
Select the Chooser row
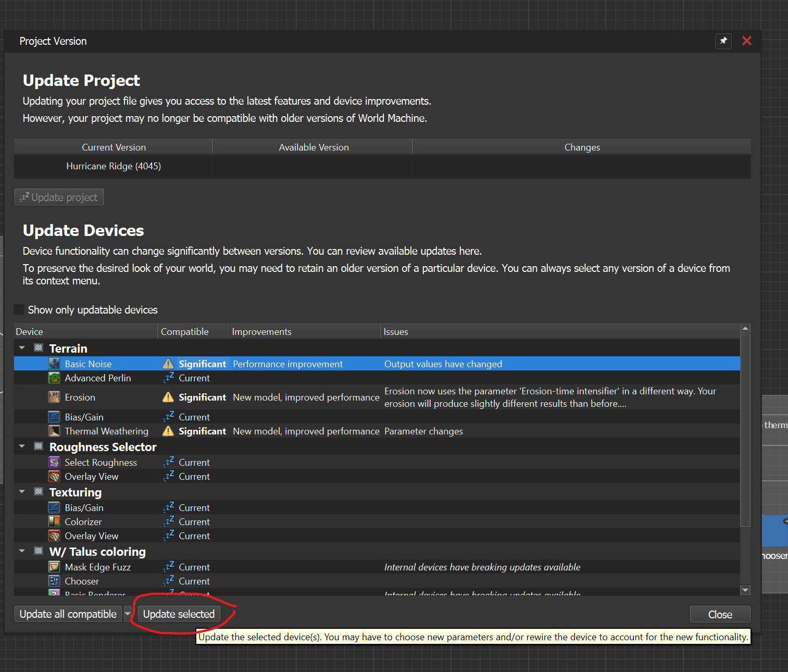pyautogui.click(x=377, y=581)
